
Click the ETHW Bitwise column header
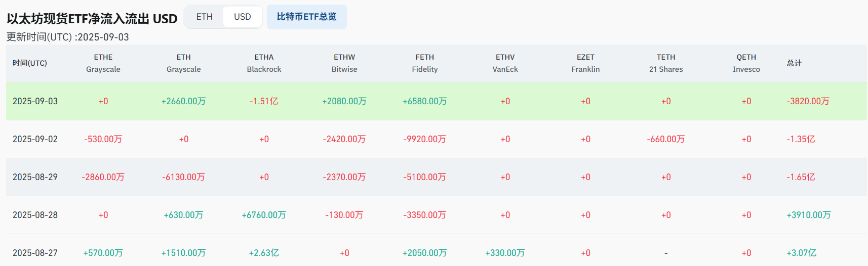click(x=344, y=63)
